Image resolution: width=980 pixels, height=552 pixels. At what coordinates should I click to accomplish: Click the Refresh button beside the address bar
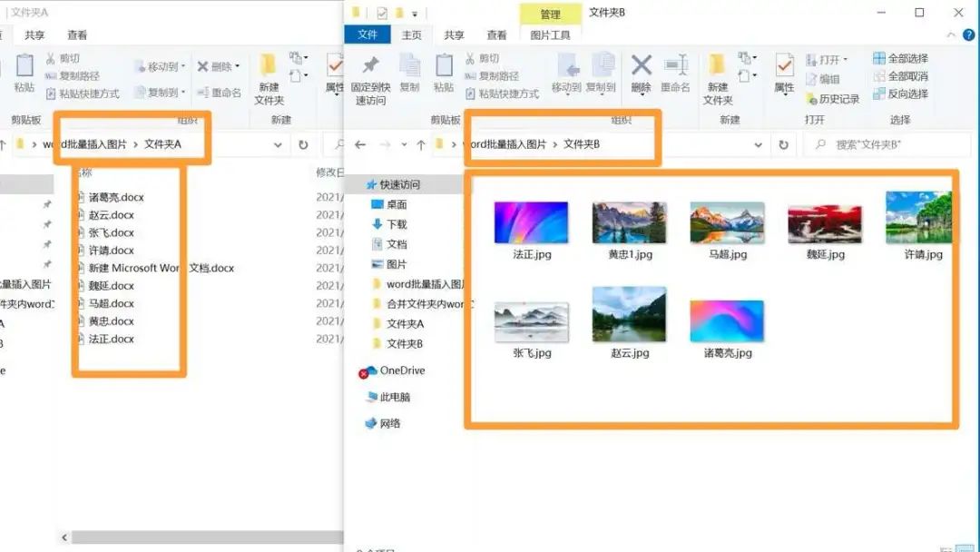pyautogui.click(x=782, y=143)
